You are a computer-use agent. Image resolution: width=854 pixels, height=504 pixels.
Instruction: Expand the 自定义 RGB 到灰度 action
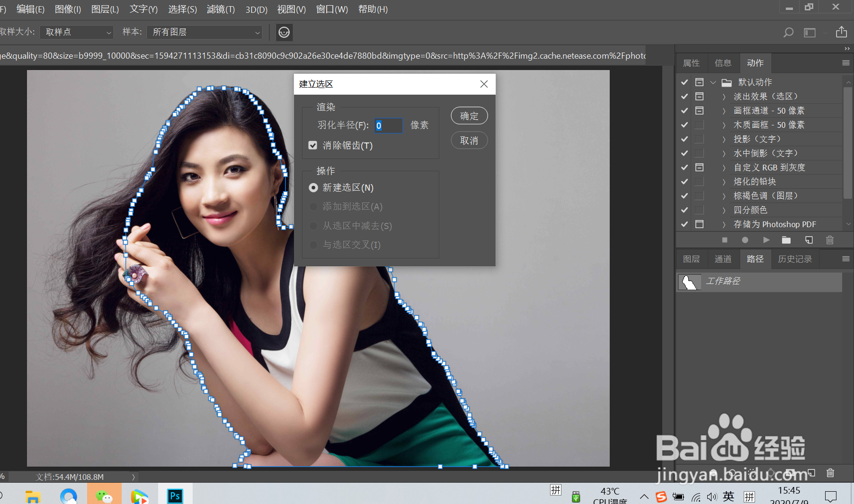[724, 168]
